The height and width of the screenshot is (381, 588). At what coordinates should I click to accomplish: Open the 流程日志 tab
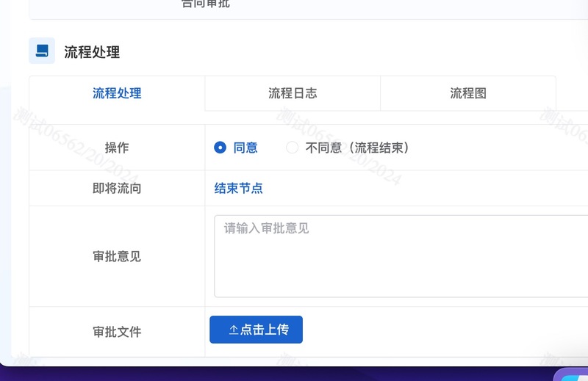pyautogui.click(x=293, y=93)
